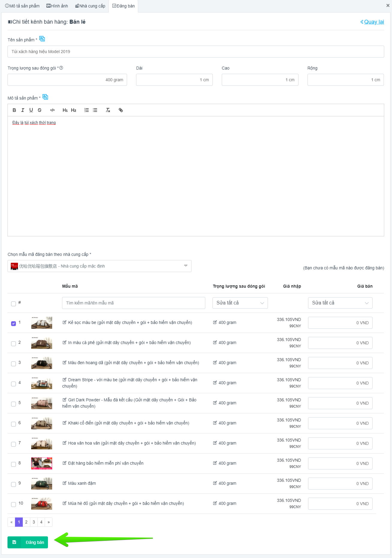Click help icon beside Trọng lượng sau đóng gói

click(61, 68)
